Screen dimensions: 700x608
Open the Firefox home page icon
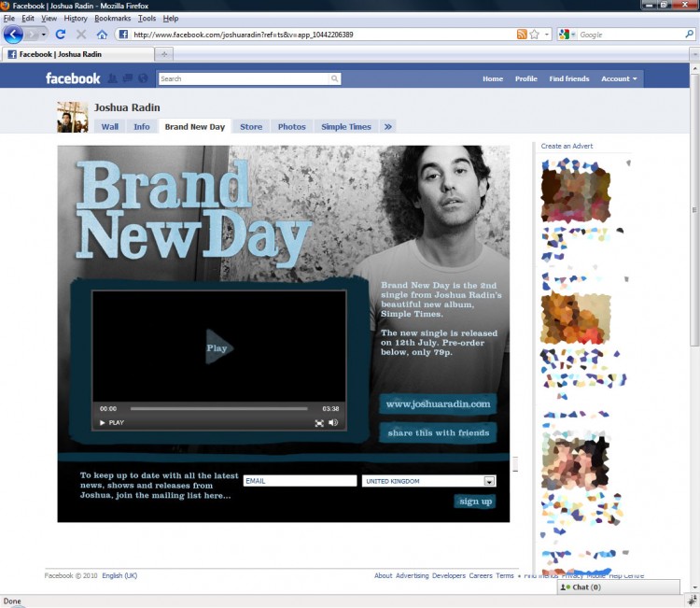coord(102,35)
